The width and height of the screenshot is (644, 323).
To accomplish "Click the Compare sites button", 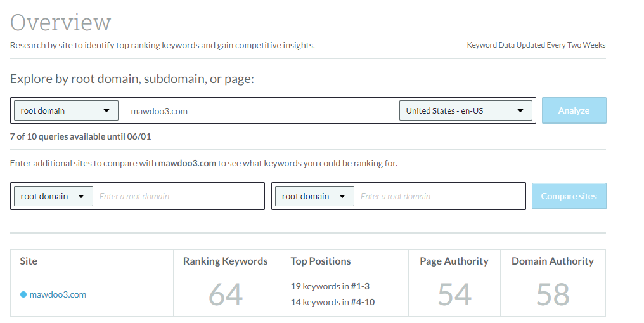I will [x=569, y=196].
